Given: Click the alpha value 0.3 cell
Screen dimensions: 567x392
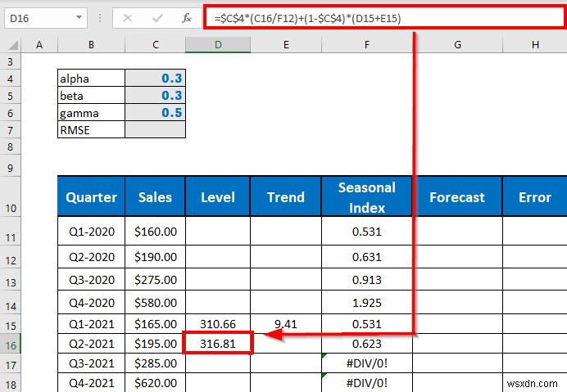Looking at the screenshot, I should click(155, 78).
